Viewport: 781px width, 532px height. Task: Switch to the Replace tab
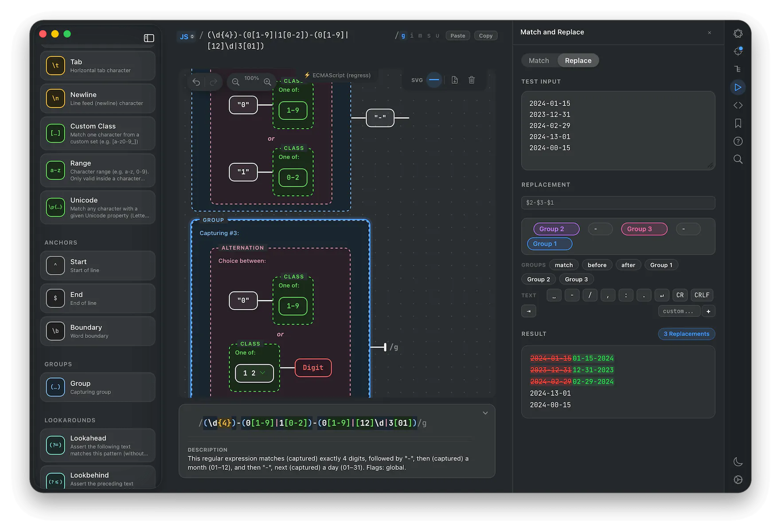(x=578, y=61)
